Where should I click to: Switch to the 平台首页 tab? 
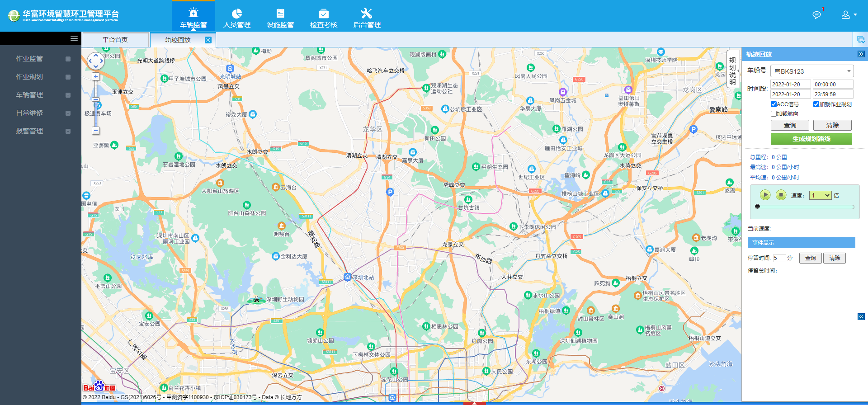point(115,40)
